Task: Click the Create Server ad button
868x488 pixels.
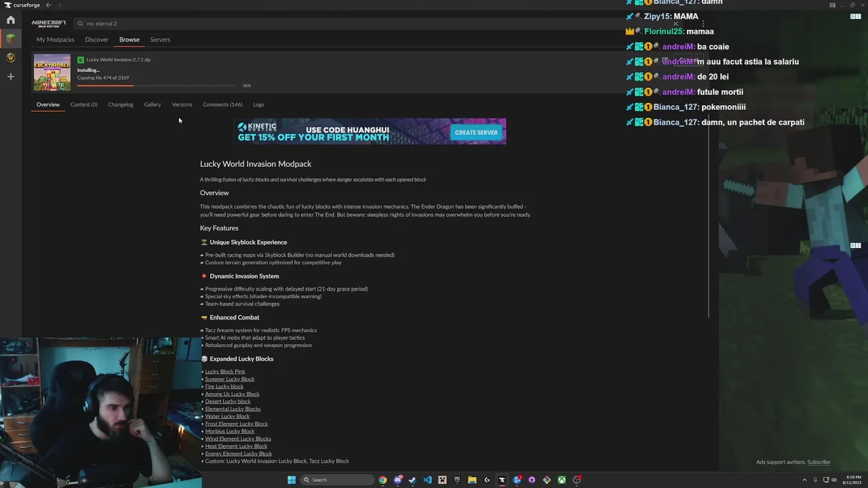Action: (x=476, y=132)
